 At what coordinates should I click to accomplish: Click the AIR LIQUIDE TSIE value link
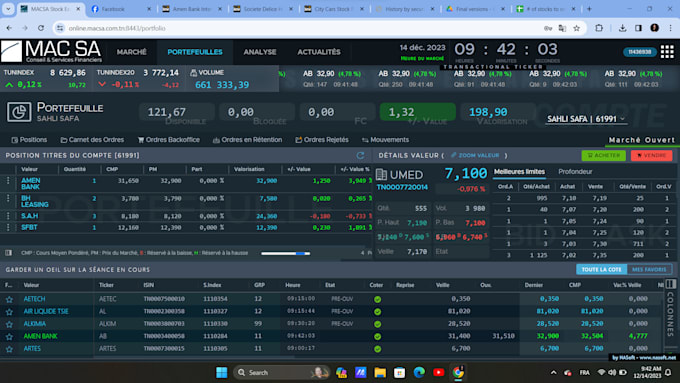coord(46,311)
